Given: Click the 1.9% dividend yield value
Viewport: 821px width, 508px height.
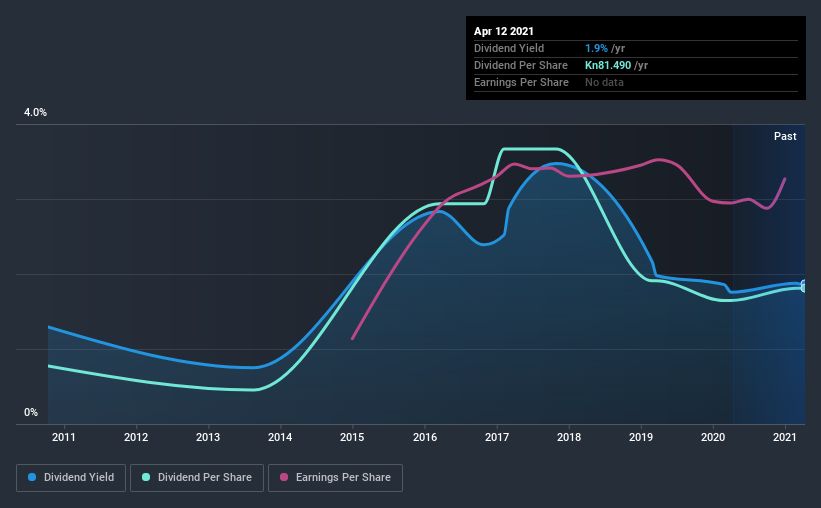Looking at the screenshot, I should coord(596,48).
